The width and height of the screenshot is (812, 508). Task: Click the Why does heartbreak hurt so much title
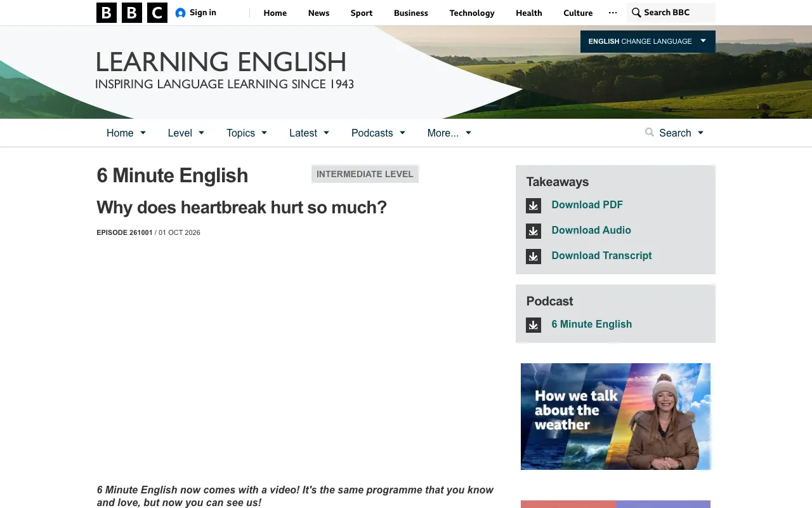pyautogui.click(x=242, y=208)
